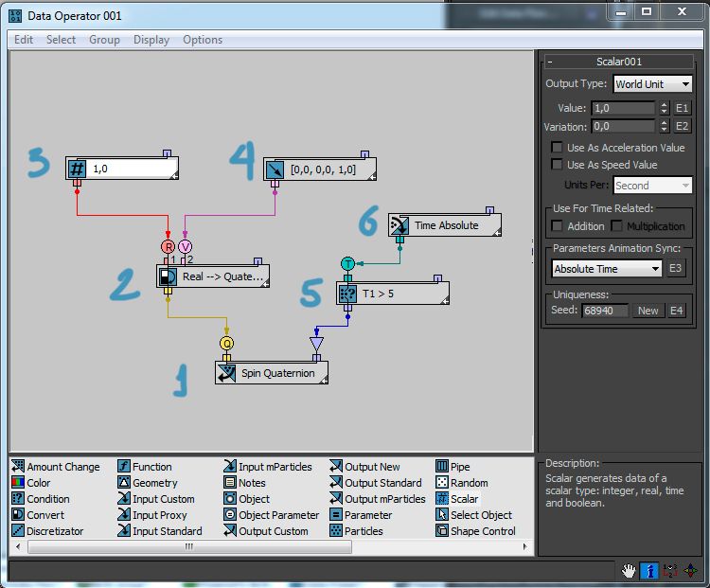
Task: Click the E2 expose button
Action: click(x=682, y=126)
